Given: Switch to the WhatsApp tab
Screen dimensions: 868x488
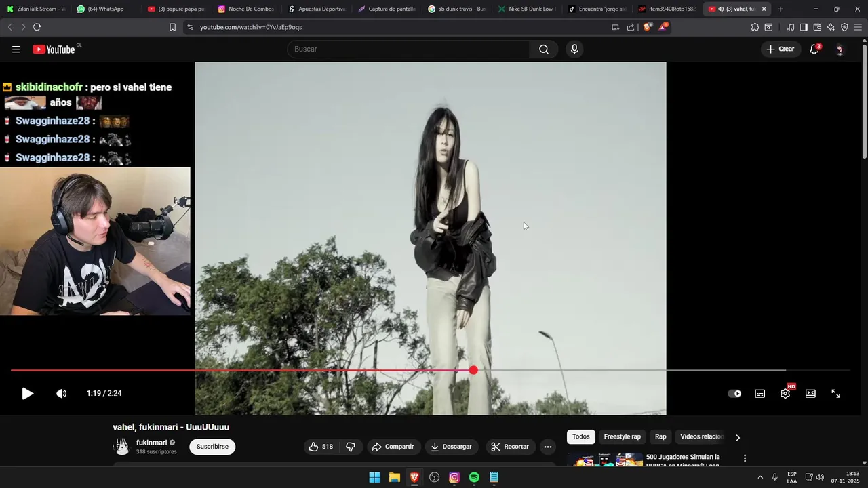Looking at the screenshot, I should click(x=105, y=9).
